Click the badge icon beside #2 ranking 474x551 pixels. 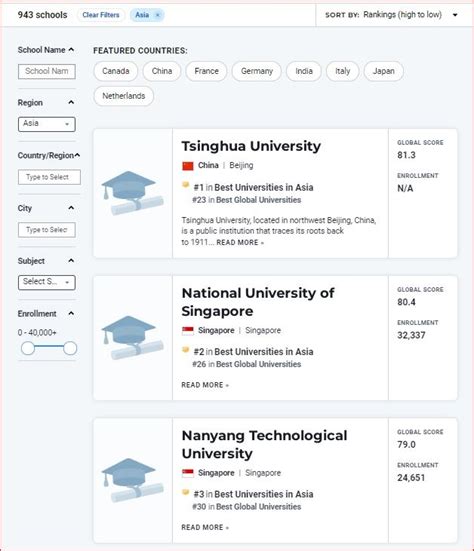[186, 350]
